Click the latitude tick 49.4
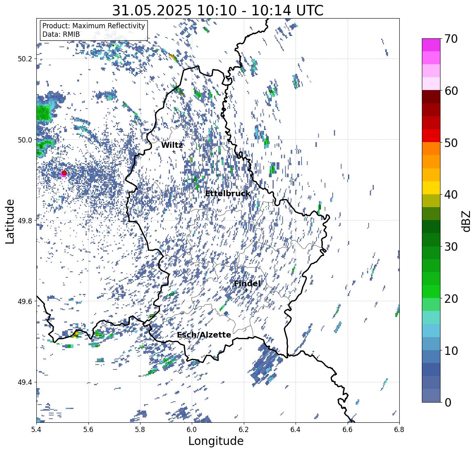 [x=25, y=382]
